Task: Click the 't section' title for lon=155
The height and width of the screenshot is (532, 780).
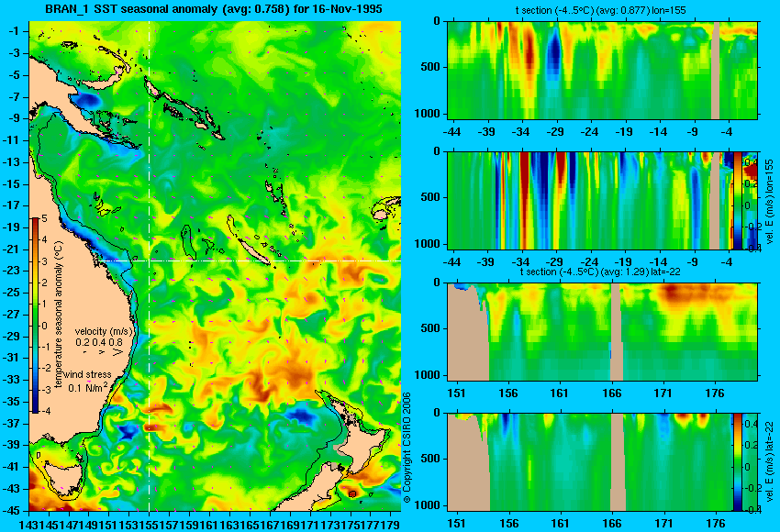Action: tap(600, 10)
